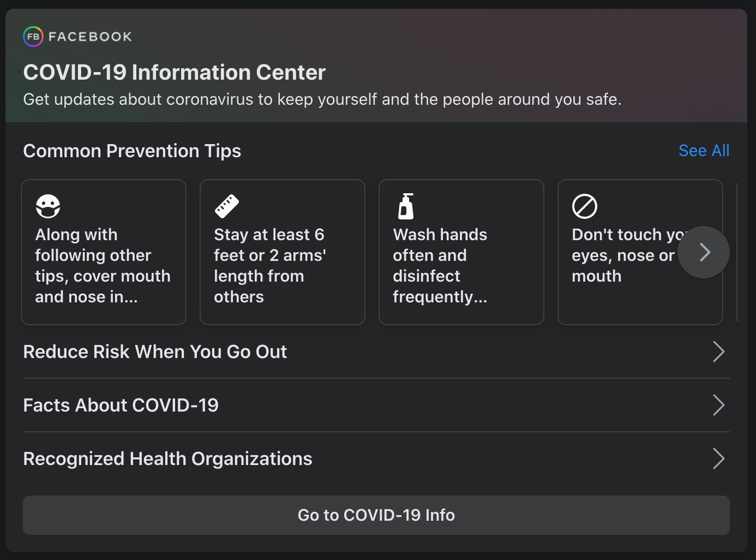756x560 pixels.
Task: Click the wash hands often tip card
Action: pos(461,252)
